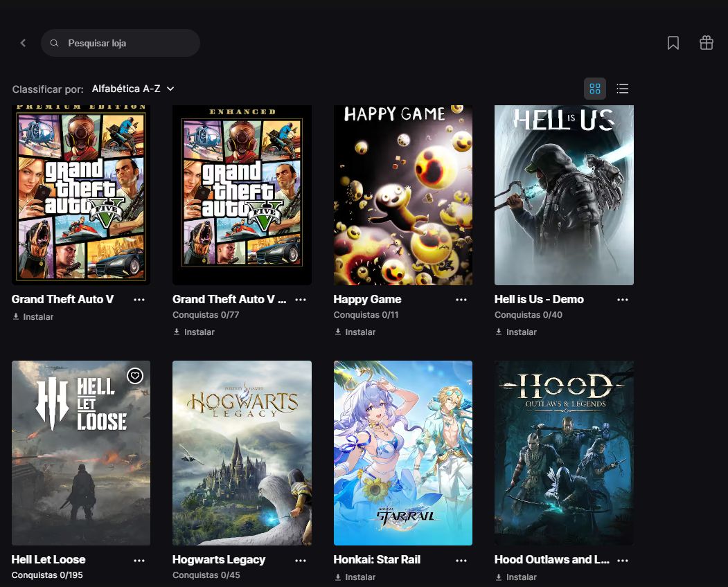The image size is (728, 587).
Task: Switch to grid view
Action: (595, 89)
